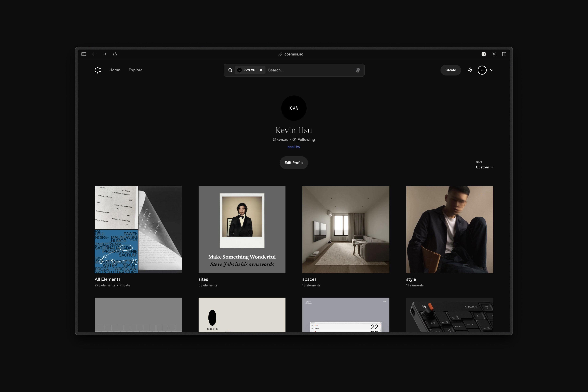The image size is (588, 392).
Task: Go back with the left arrow
Action: [x=94, y=54]
